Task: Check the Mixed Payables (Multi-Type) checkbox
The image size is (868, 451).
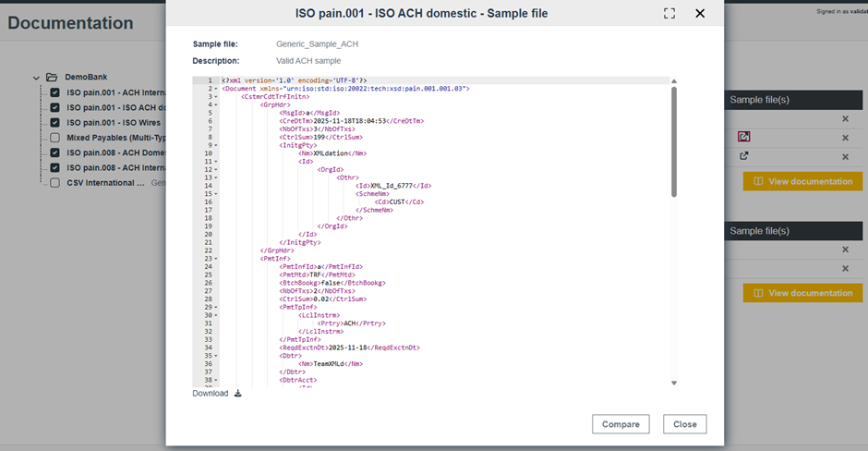Action: [55, 138]
